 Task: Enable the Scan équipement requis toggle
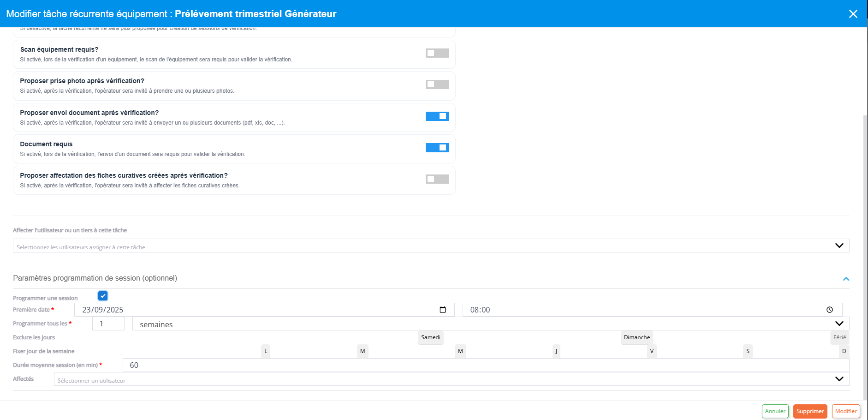pyautogui.click(x=437, y=53)
